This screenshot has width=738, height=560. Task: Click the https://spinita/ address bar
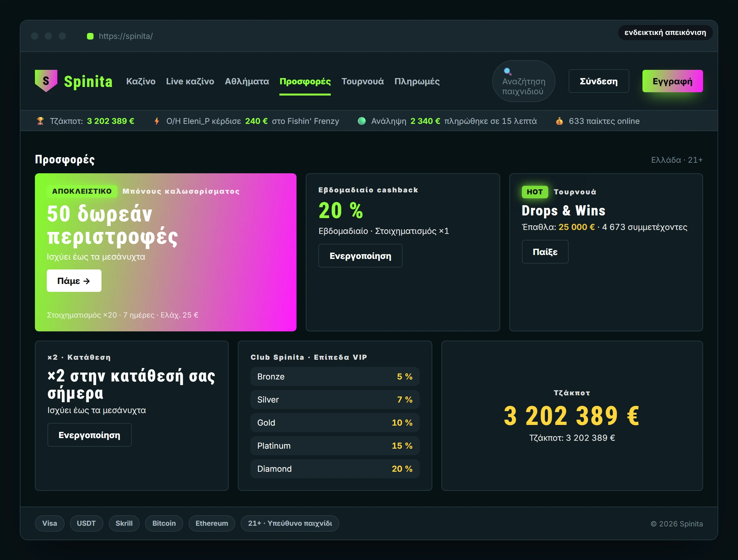tap(126, 36)
